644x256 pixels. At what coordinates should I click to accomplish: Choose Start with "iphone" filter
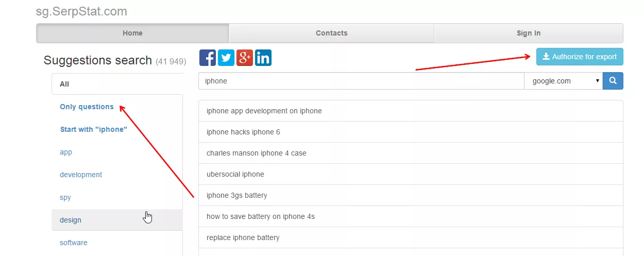(94, 129)
